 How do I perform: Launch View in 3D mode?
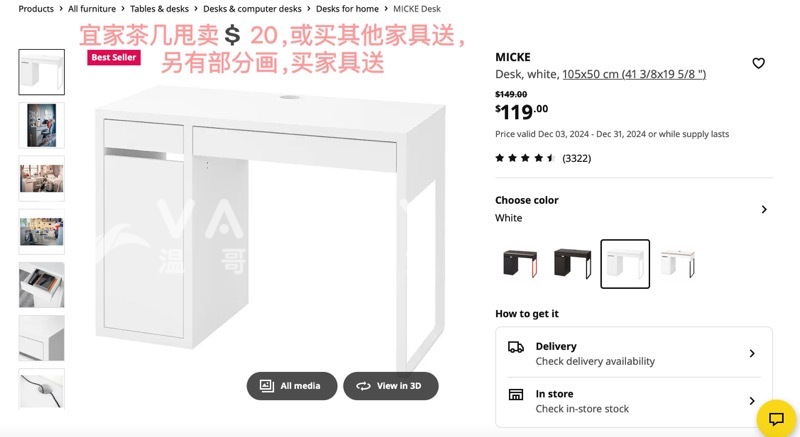391,386
